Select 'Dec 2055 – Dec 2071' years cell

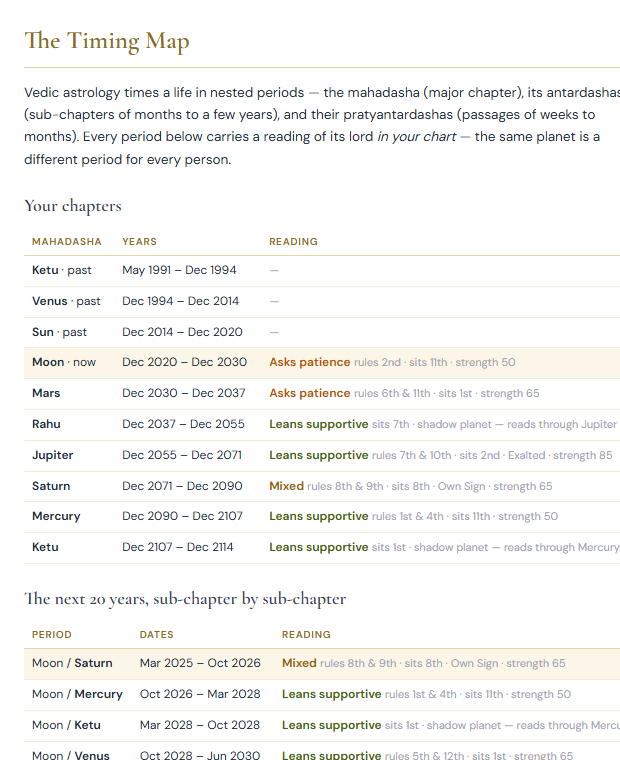point(182,455)
